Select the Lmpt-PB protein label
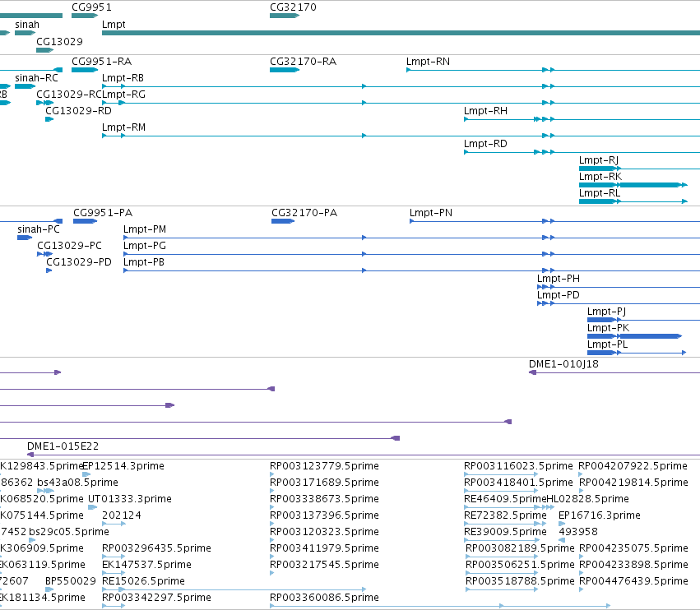Screen dimensions: 700x610 pos(144,262)
